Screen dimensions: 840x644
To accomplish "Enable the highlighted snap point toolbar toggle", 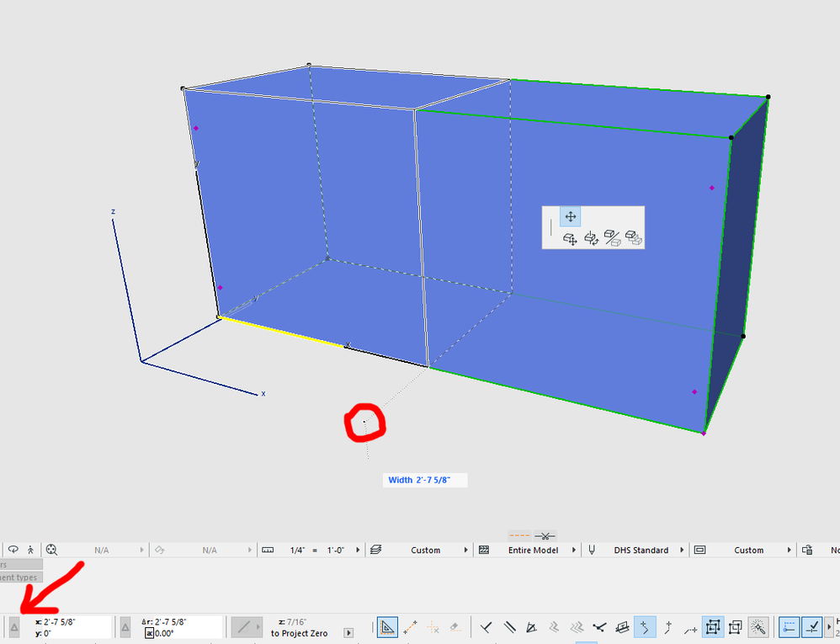I will [645, 626].
